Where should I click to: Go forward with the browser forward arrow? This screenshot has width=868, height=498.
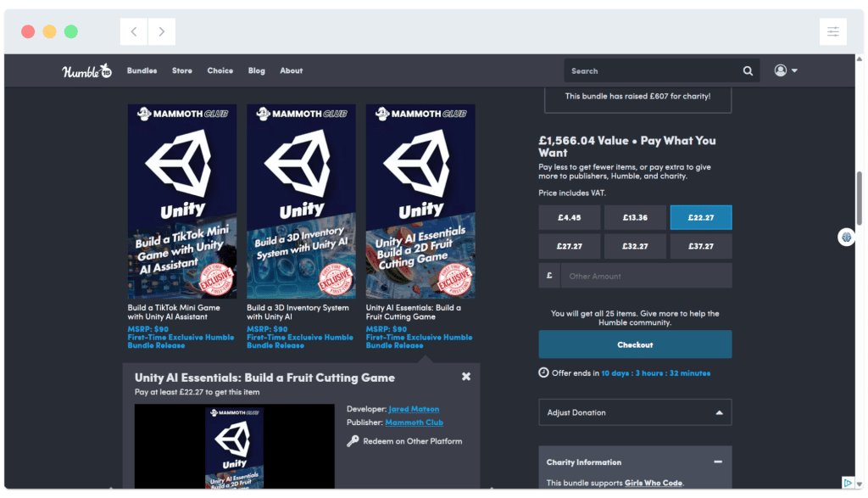[x=162, y=31]
